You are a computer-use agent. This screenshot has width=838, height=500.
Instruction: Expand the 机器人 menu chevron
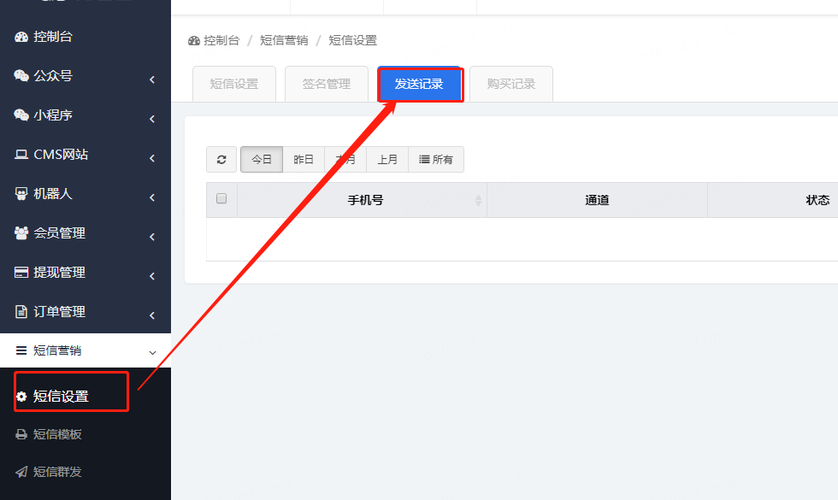152,198
